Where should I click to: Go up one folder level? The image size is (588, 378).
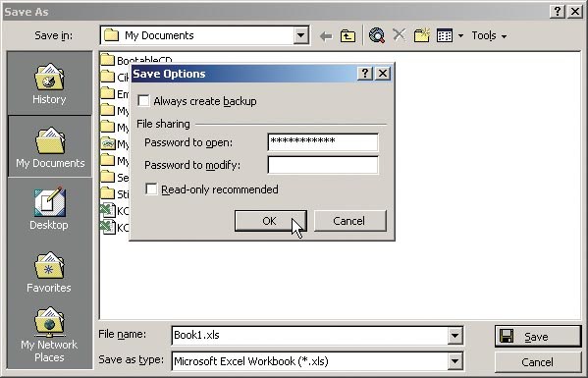point(347,36)
